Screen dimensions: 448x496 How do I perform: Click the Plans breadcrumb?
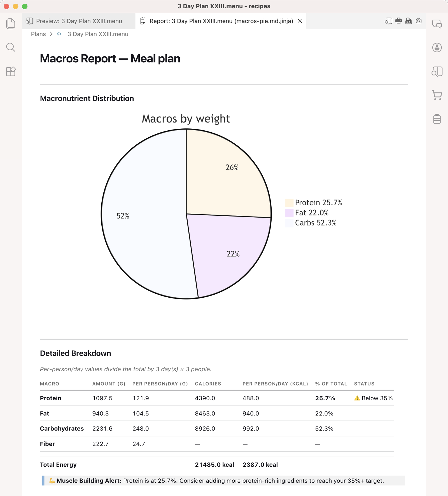tap(38, 34)
